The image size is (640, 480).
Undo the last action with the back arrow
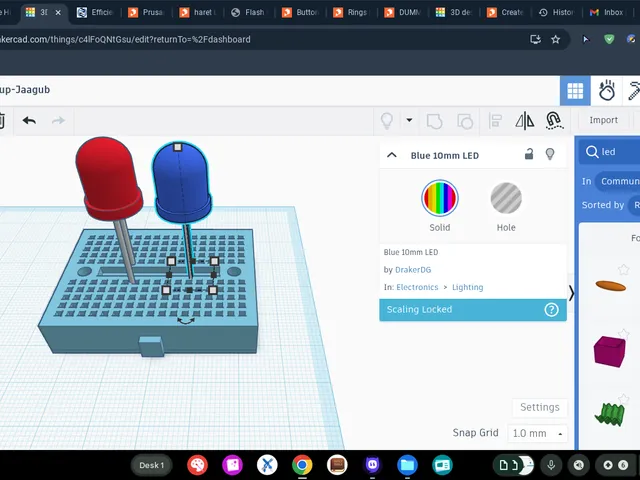pos(29,120)
